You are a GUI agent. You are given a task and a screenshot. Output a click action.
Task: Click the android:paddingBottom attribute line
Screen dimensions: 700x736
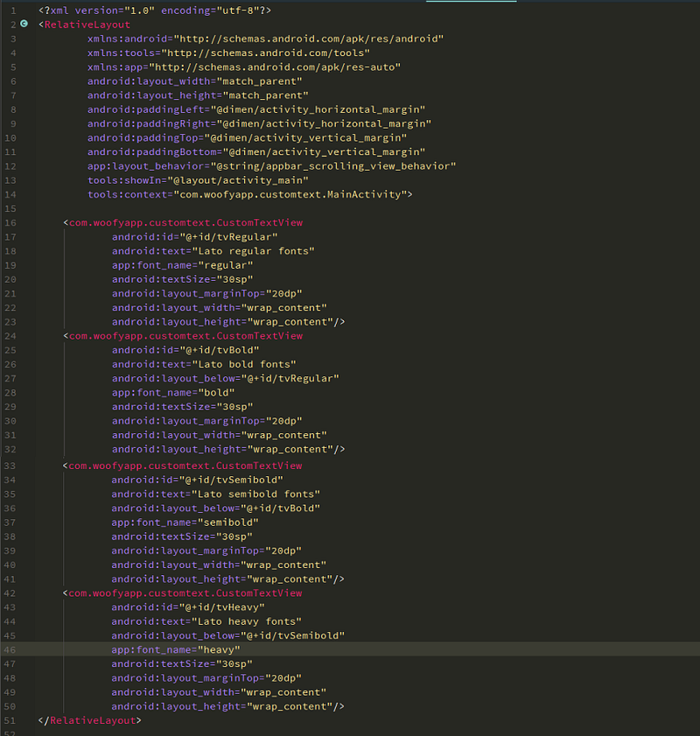pyautogui.click(x=256, y=151)
